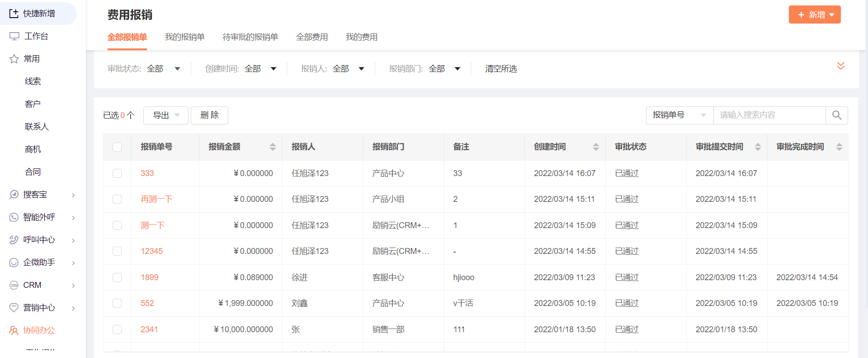Check the row for 2341
The height and width of the screenshot is (358, 868).
[x=117, y=329]
